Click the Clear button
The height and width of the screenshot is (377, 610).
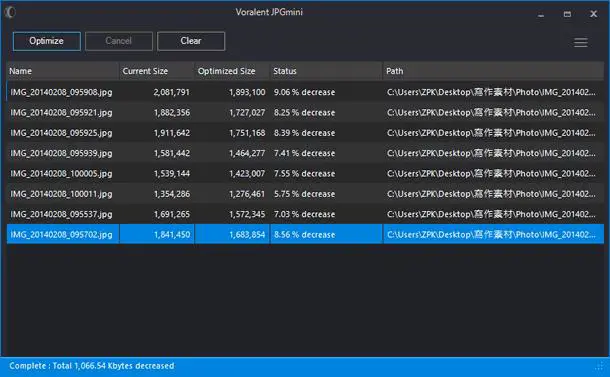point(191,41)
